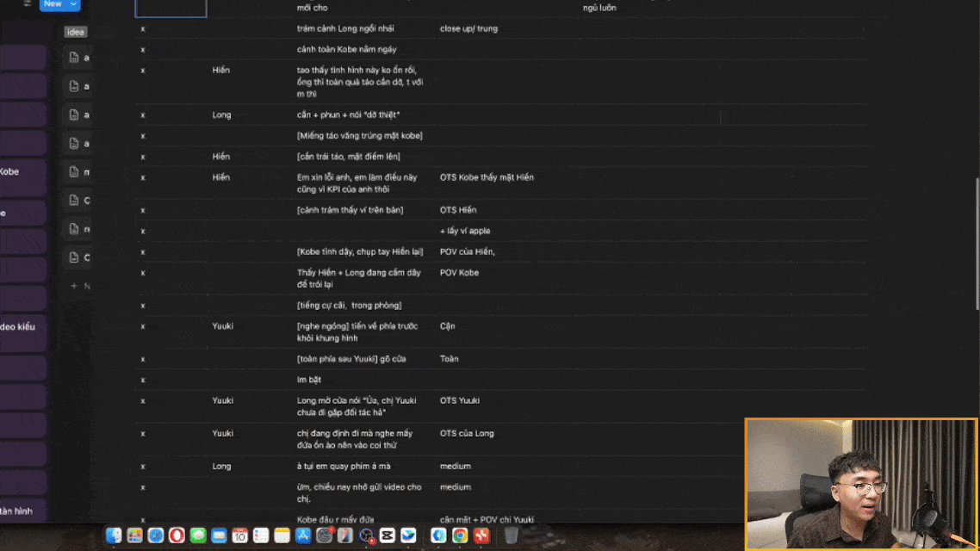Viewport: 980px width, 551px height.
Task: Open the App Store dock icon
Action: 302,536
